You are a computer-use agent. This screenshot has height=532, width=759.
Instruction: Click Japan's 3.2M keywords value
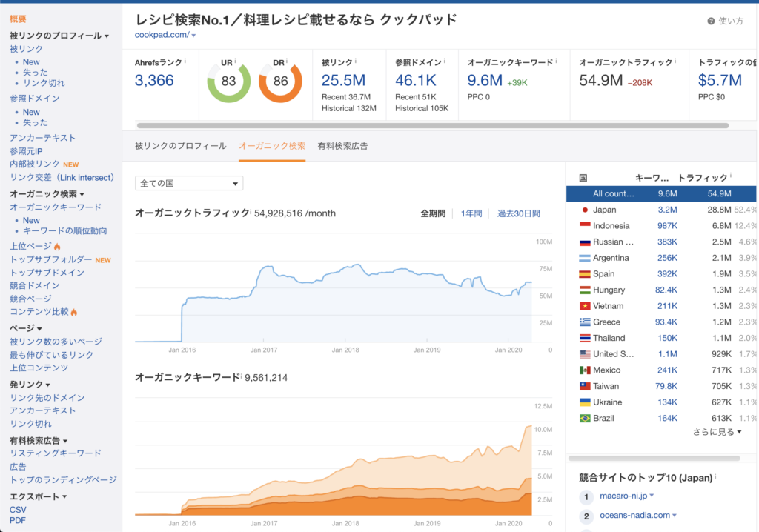point(667,210)
